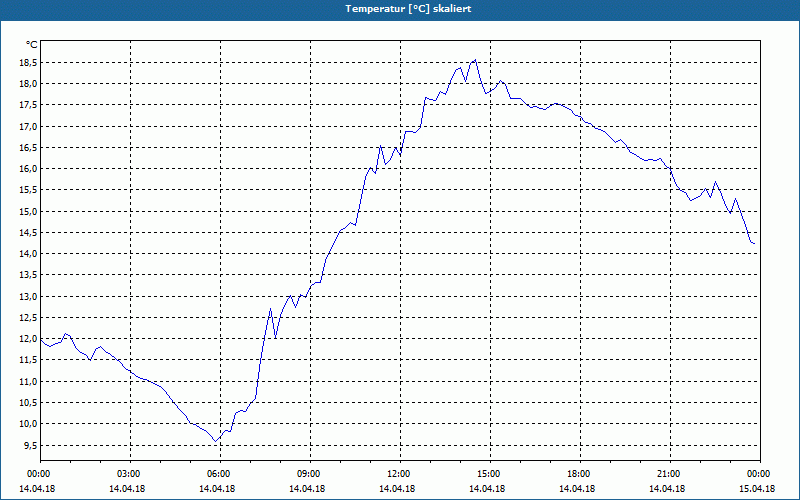Select the 11,0 y-axis label
Image resolution: width=800 pixels, height=500 pixels.
[x=29, y=382]
